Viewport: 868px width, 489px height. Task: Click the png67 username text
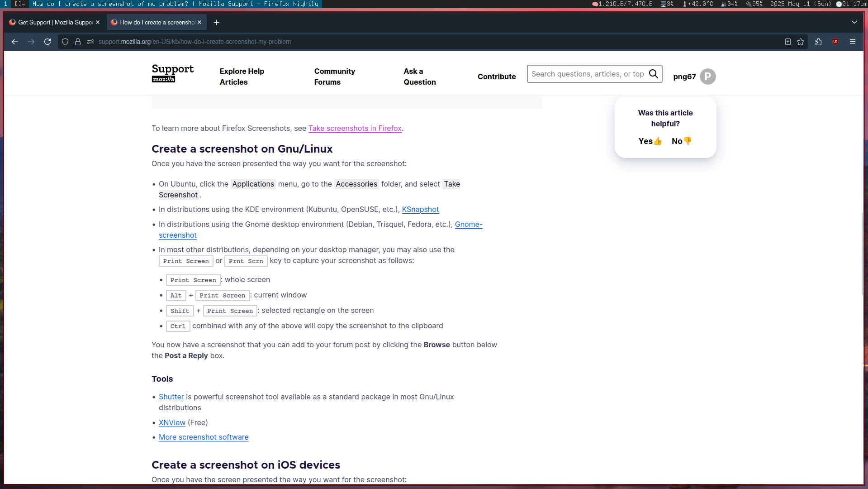click(684, 77)
